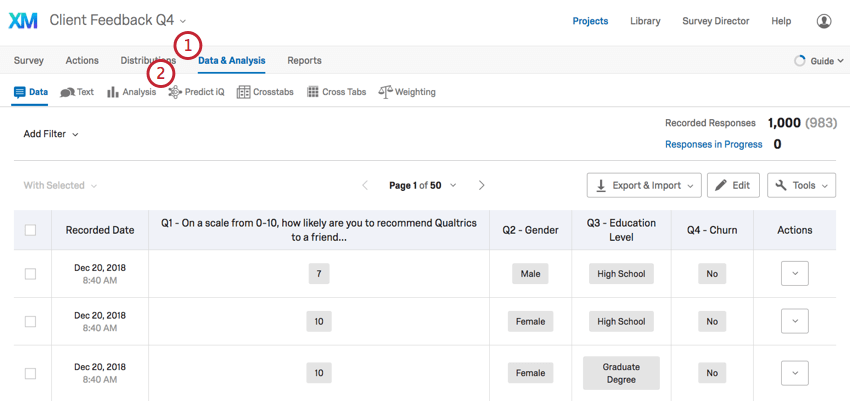Open the Export & Import dropdown
The width and height of the screenshot is (850, 401).
tap(643, 185)
